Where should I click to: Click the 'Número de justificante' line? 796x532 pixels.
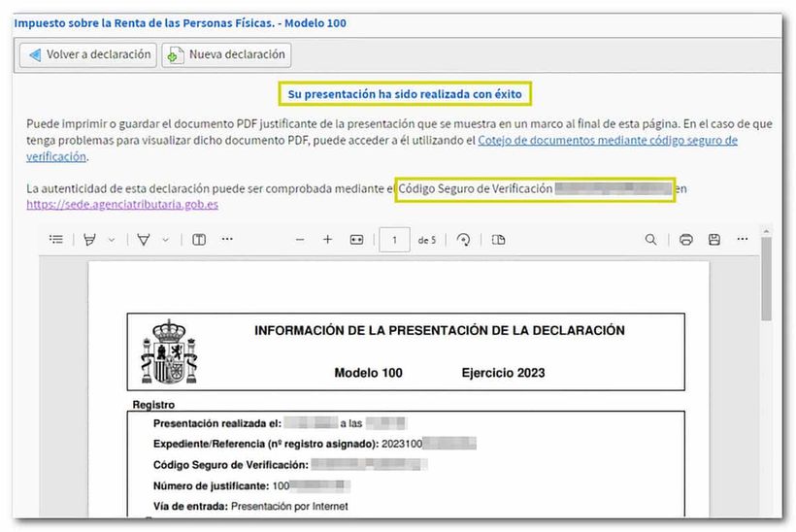click(x=251, y=485)
